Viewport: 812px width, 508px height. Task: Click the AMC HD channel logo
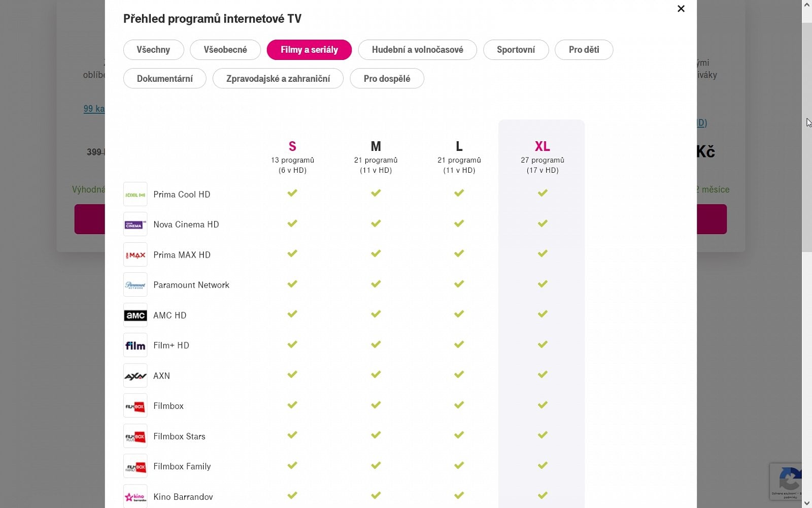[x=135, y=315]
